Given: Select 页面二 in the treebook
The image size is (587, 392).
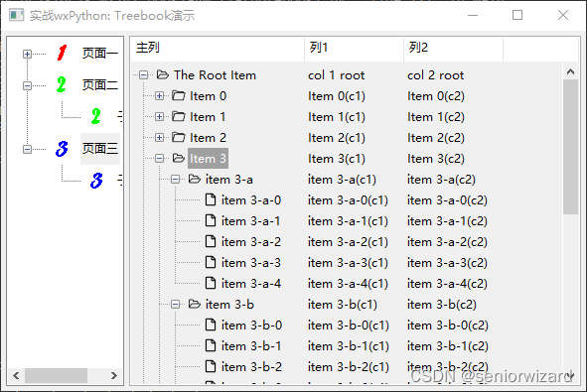Looking at the screenshot, I should (x=100, y=85).
